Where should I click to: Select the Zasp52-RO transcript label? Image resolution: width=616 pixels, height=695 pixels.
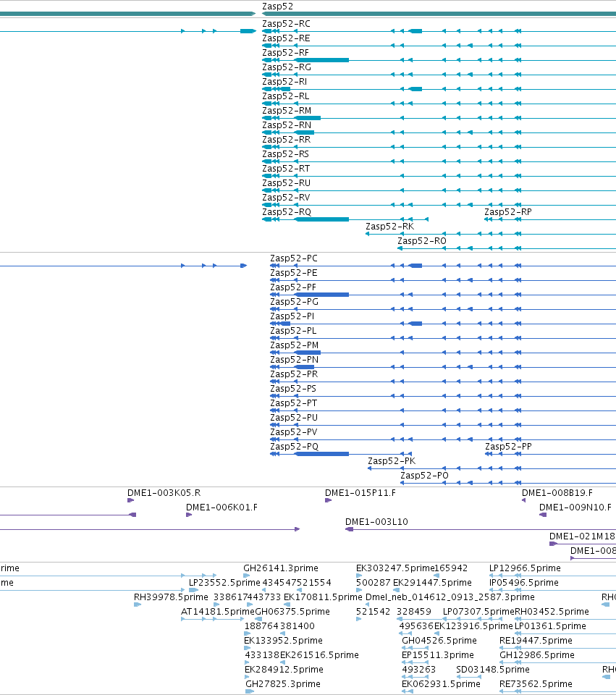coord(422,241)
